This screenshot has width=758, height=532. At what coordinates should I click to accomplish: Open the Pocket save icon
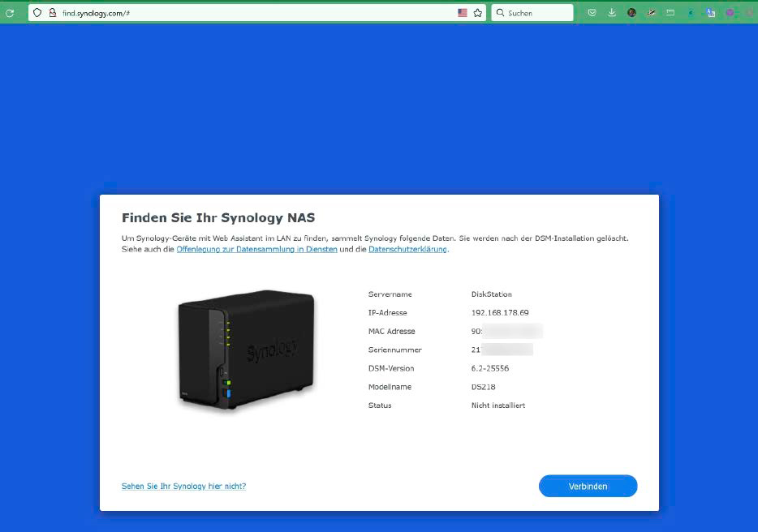(x=592, y=13)
